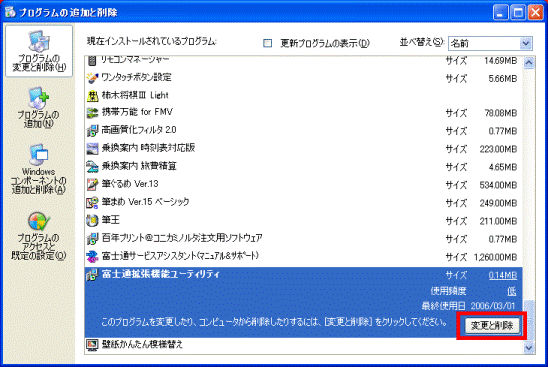Viewport: 548px width, 367px height.
Task: Select the 百年プリント@コニカミノルタ注文用ソフトウェア entry
Action: (x=303, y=239)
